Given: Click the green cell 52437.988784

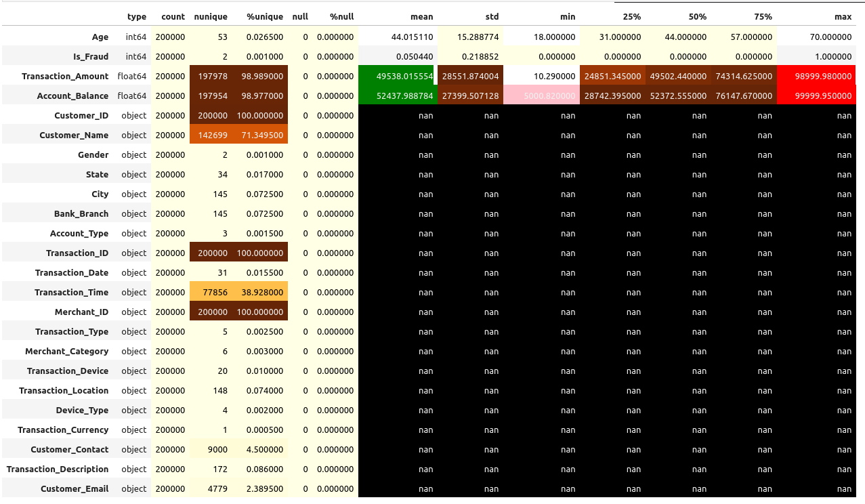Looking at the screenshot, I should [x=398, y=96].
